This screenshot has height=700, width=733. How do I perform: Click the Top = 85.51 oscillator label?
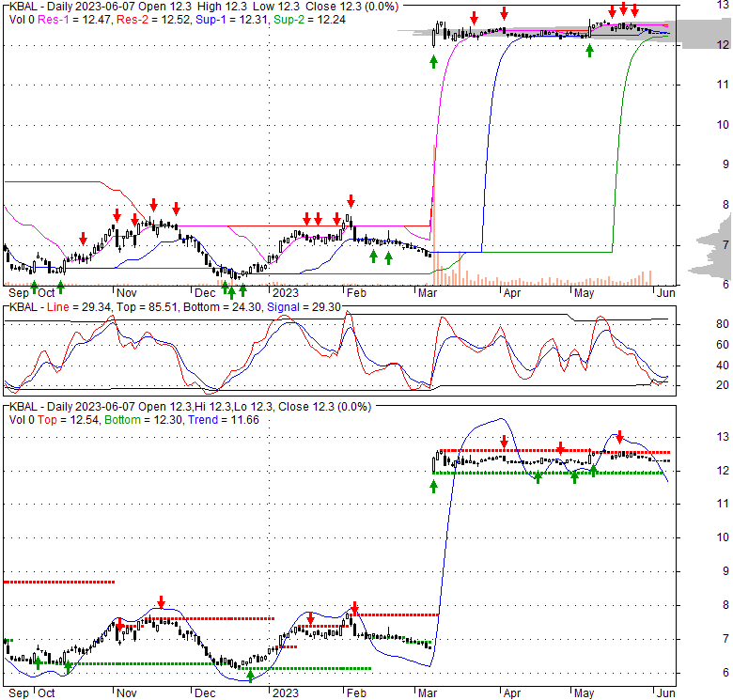tap(147, 307)
